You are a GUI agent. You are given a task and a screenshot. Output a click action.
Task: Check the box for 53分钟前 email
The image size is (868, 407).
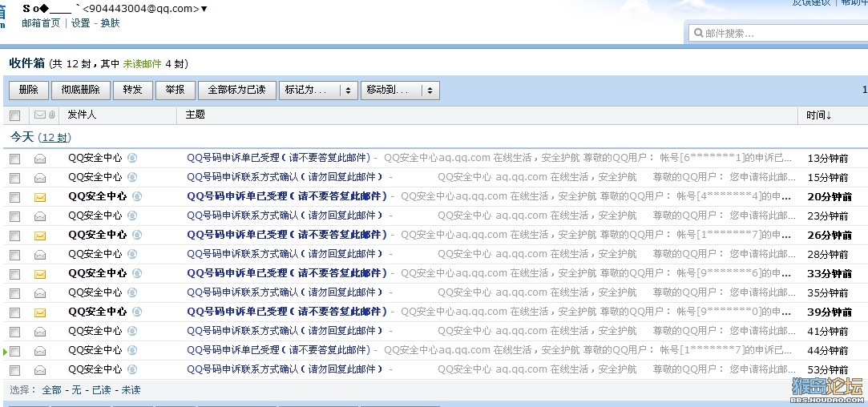coord(15,370)
